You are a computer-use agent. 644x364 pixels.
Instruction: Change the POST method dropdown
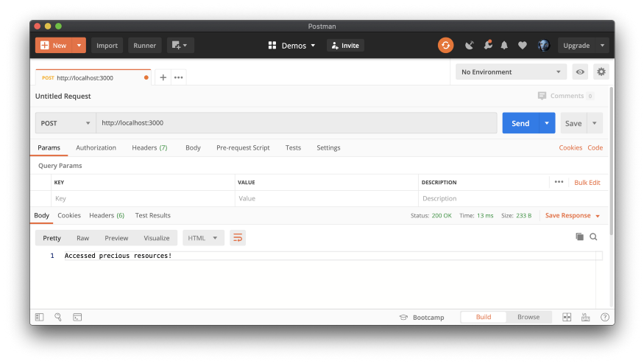66,123
